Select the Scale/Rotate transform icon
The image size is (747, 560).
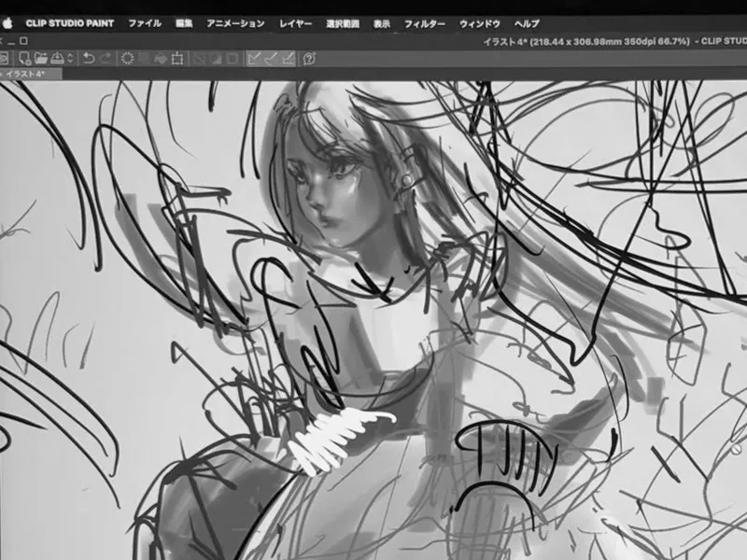pos(177,59)
